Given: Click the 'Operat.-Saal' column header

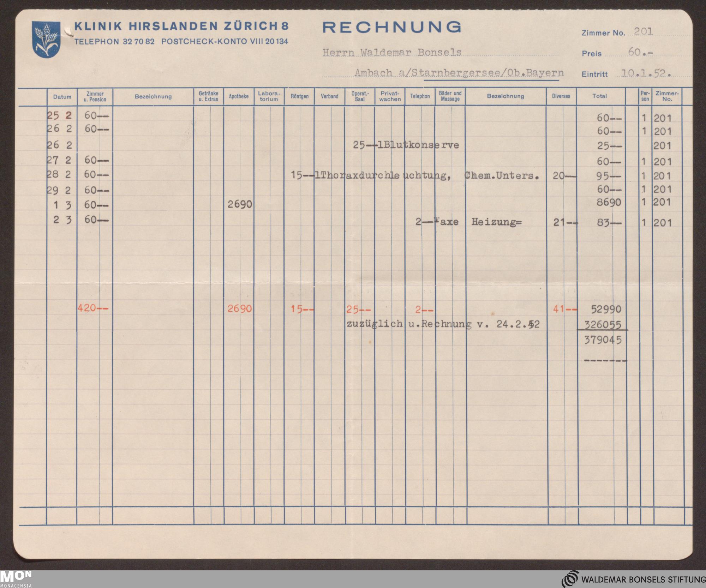Looking at the screenshot, I should coord(360,96).
